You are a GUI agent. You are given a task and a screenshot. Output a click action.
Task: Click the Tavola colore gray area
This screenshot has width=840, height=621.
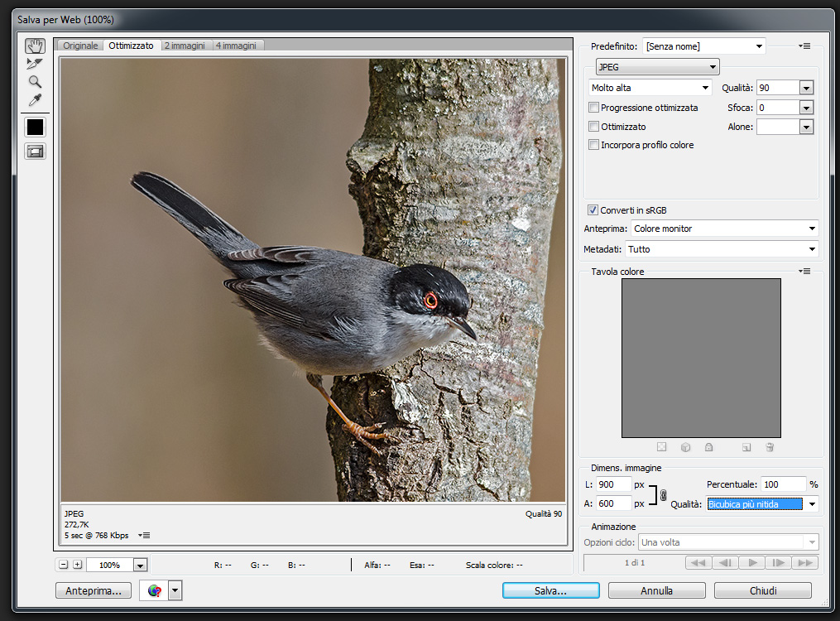701,358
